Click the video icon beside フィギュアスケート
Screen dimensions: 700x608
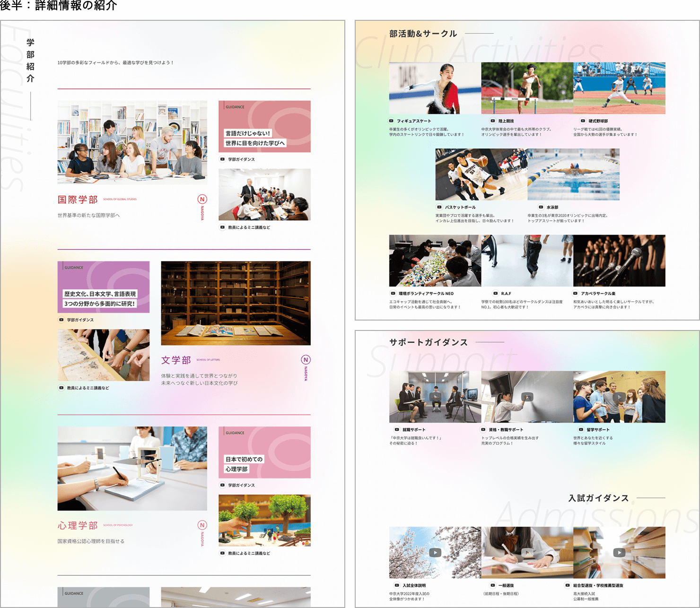click(x=392, y=121)
